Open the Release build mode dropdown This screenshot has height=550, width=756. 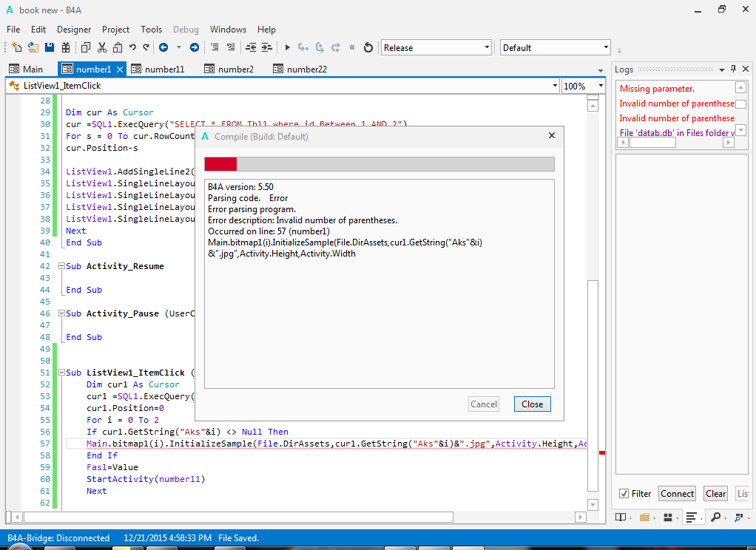pos(436,47)
